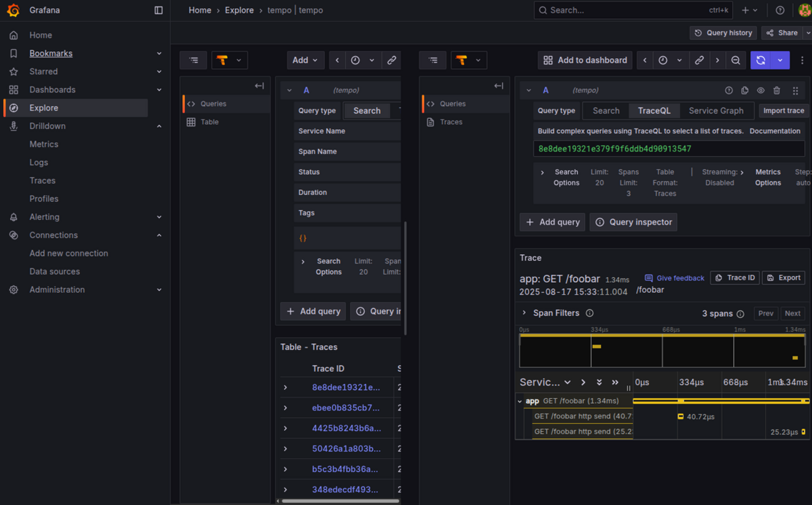This screenshot has height=505, width=812.
Task: Click the Import trace button
Action: [x=783, y=110]
